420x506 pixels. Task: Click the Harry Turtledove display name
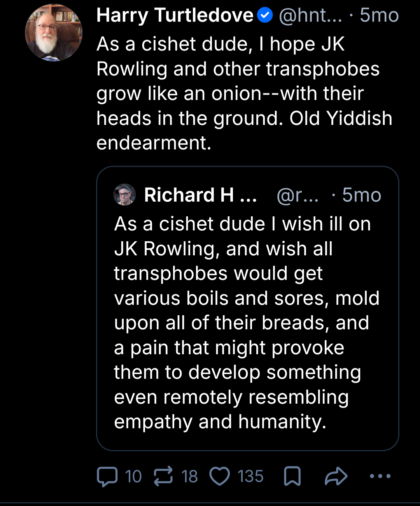point(175,16)
